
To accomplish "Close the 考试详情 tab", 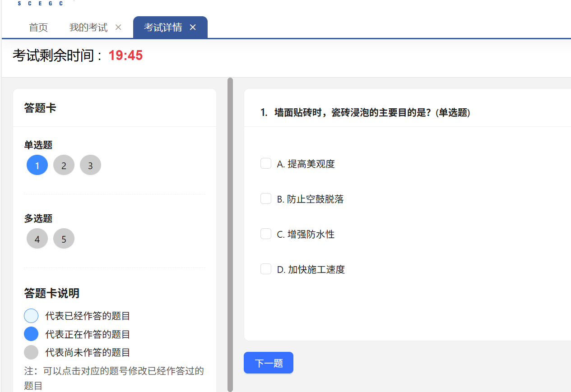I will 193,28.
